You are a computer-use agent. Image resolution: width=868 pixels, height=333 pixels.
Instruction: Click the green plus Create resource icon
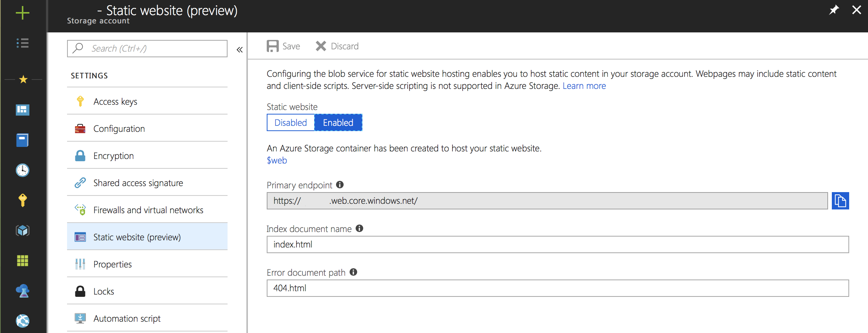[23, 13]
